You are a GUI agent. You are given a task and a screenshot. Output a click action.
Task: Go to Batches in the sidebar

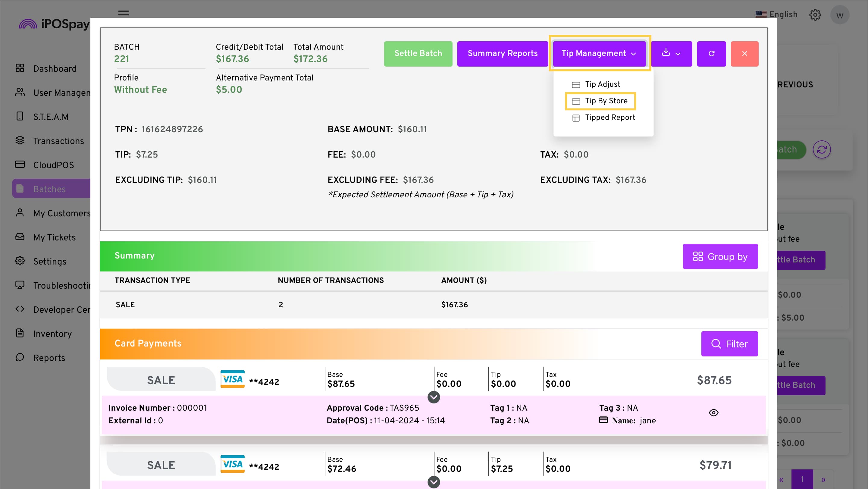[x=51, y=189]
